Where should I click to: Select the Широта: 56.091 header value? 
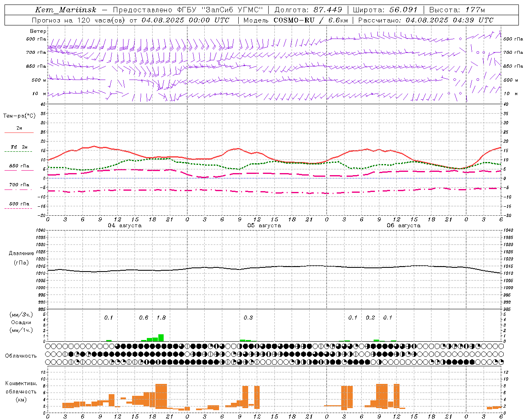(385, 10)
